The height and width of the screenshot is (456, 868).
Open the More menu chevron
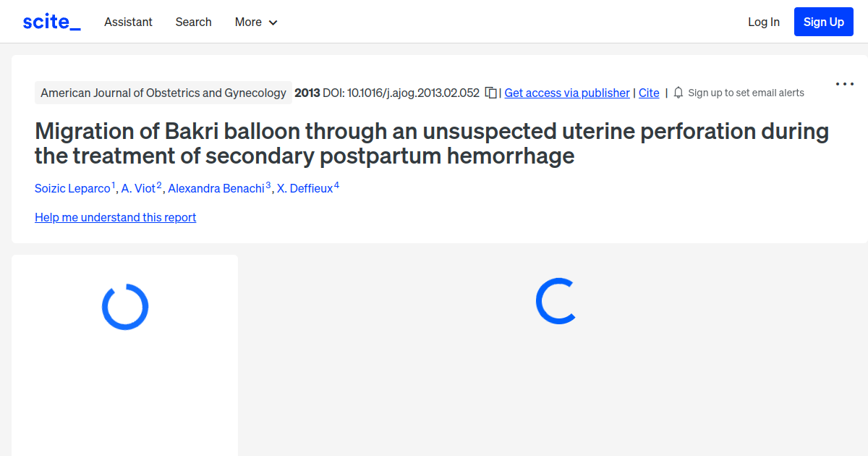point(274,22)
